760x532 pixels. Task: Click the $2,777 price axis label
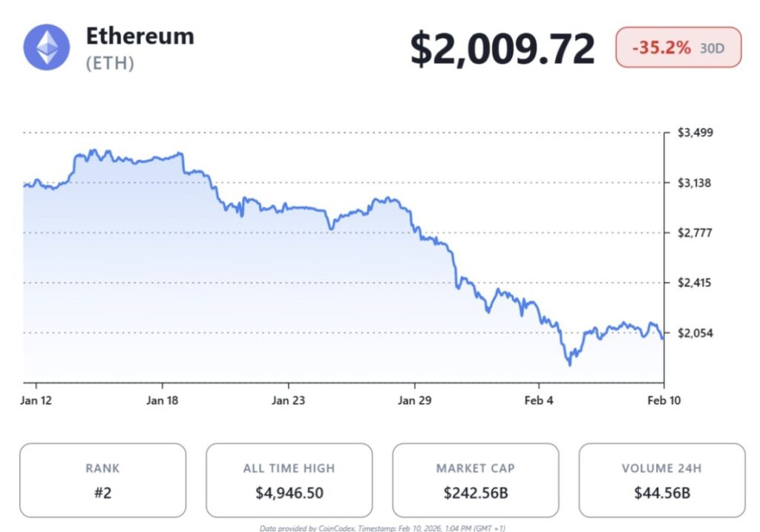click(x=695, y=233)
